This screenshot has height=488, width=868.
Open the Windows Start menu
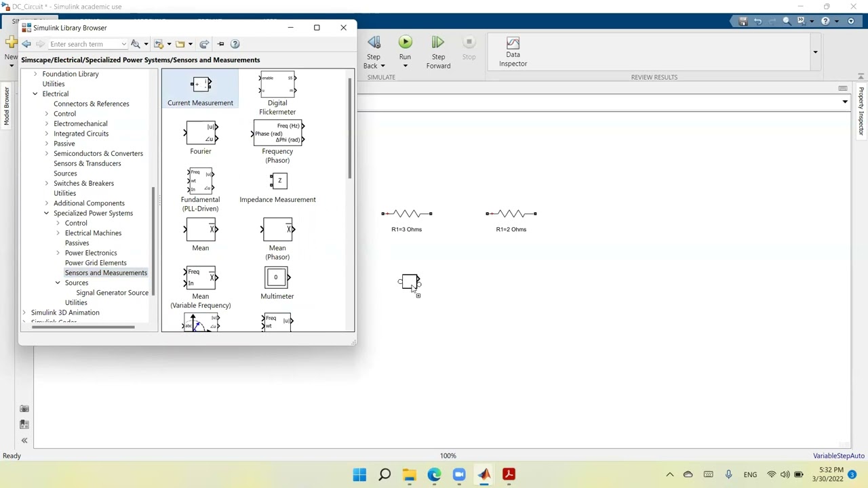(359, 474)
